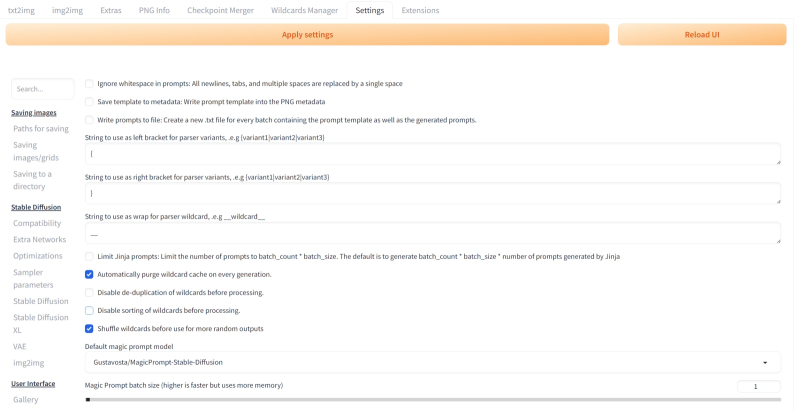Uncheck Automatically purge wildcard cache option

90,274
